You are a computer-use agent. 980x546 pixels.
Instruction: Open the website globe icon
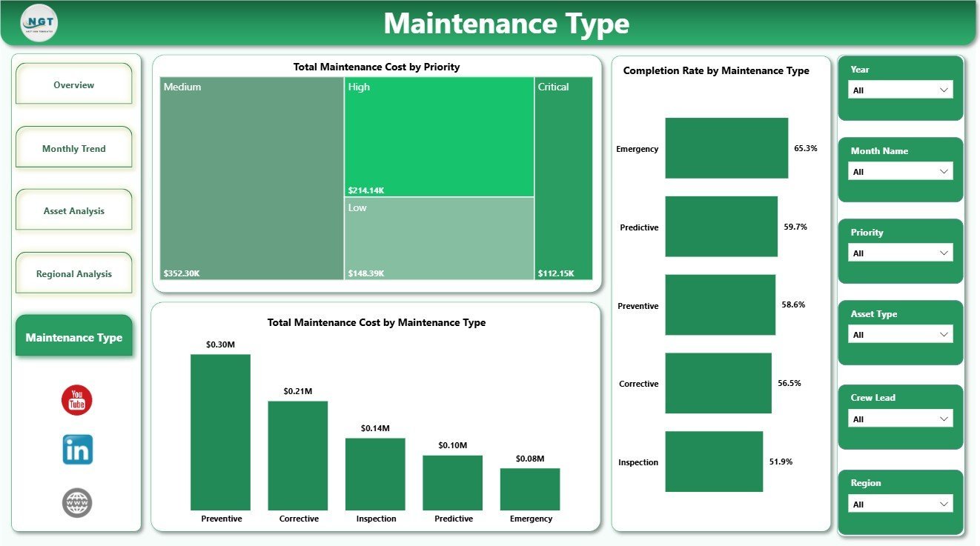(x=77, y=503)
